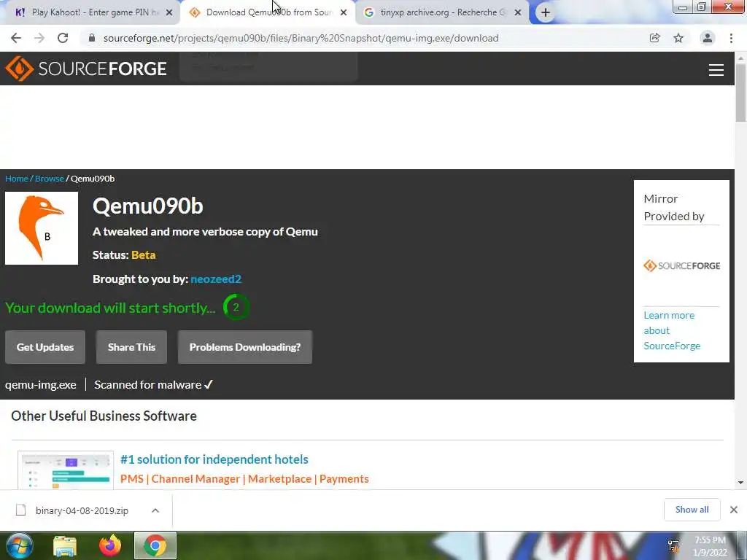This screenshot has height=560, width=747.
Task: Open the neozeed2 author link
Action: coord(216,279)
